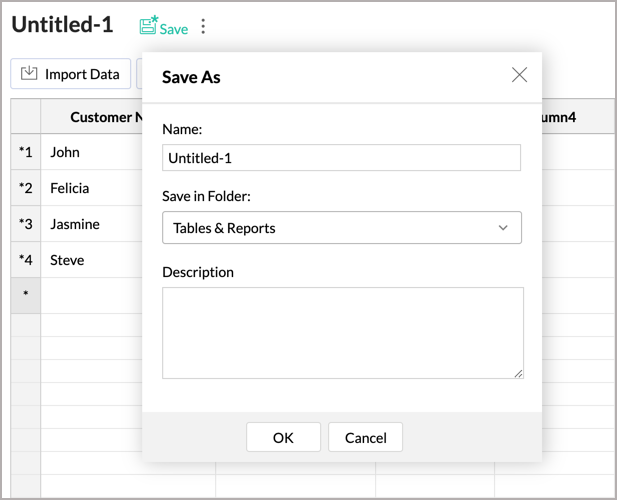Click the new row asterisk header
Screen dimensions: 617x500
pyautogui.click(x=26, y=295)
